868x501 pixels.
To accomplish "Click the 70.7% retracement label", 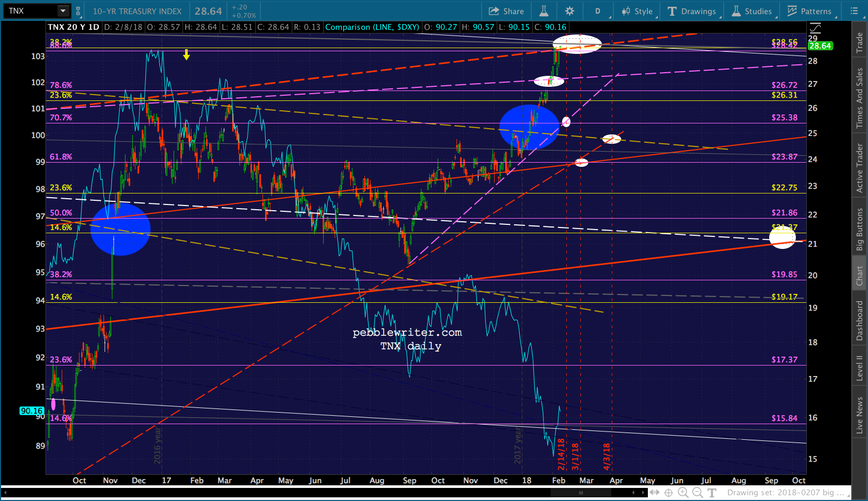I will (61, 117).
